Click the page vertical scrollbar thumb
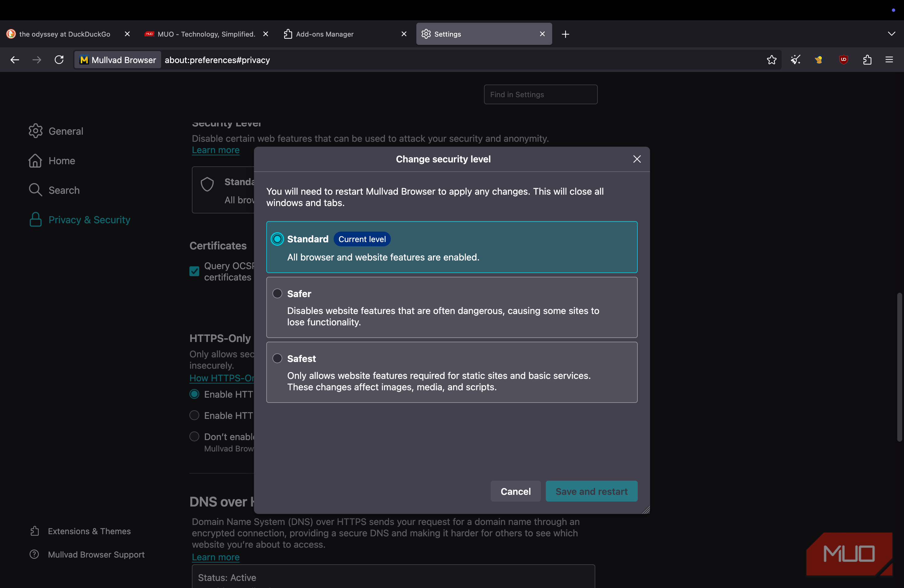This screenshot has height=588, width=904. (x=899, y=367)
